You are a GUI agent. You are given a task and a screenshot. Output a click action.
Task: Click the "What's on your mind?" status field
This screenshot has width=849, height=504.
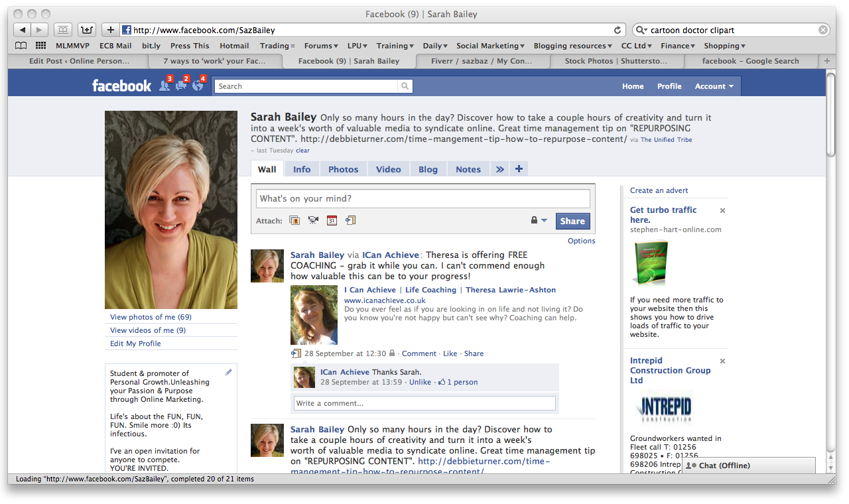pos(423,198)
